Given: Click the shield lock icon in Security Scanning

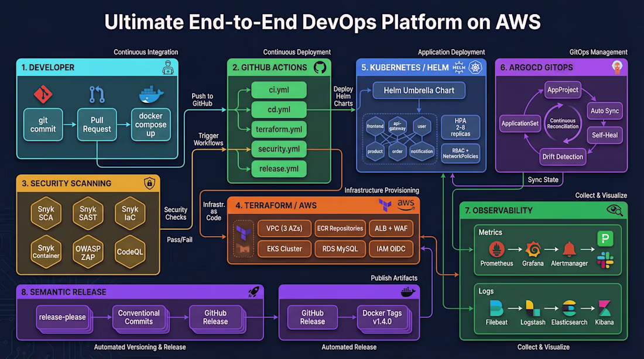Looking at the screenshot, I should tap(149, 183).
